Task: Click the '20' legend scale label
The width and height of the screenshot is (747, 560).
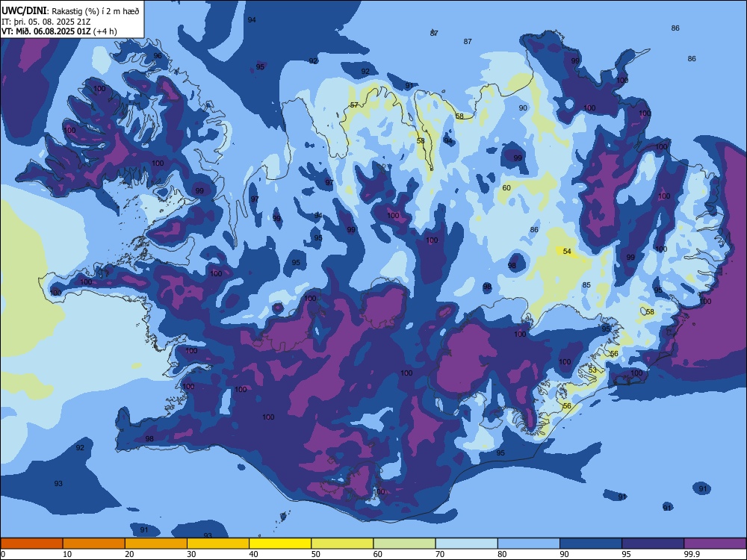Action: (x=129, y=554)
